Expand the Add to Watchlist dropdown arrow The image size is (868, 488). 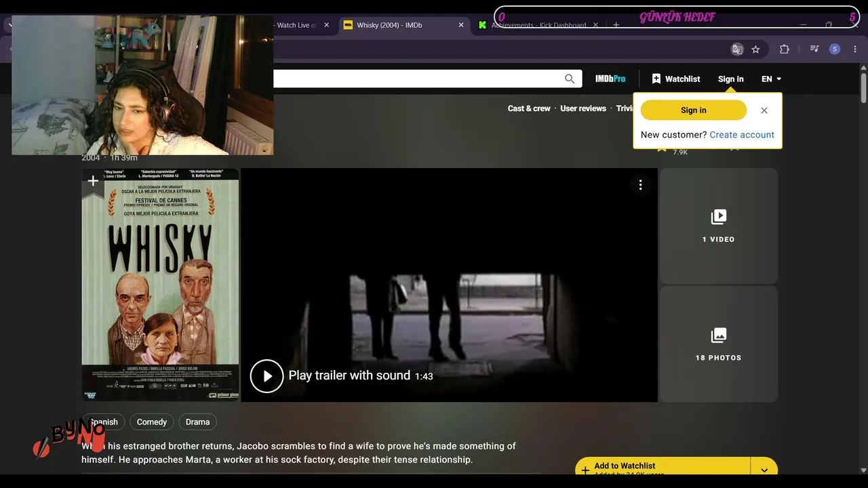click(x=764, y=468)
